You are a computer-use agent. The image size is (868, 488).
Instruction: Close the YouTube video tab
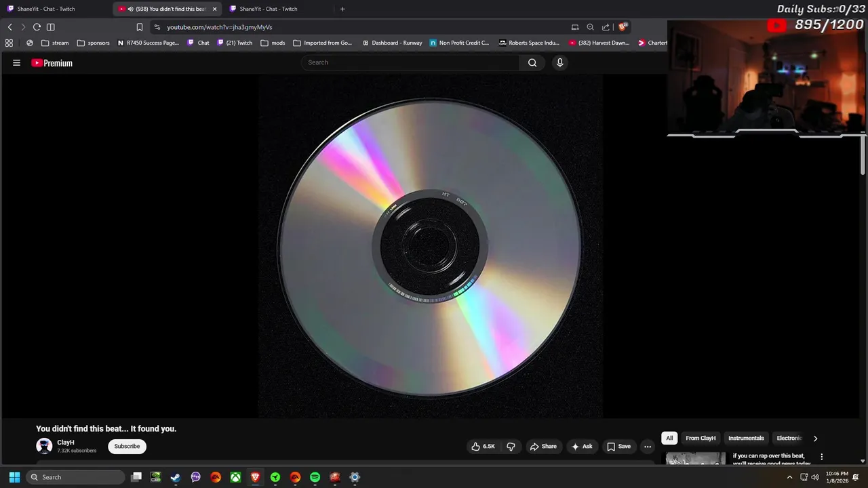pyautogui.click(x=214, y=9)
